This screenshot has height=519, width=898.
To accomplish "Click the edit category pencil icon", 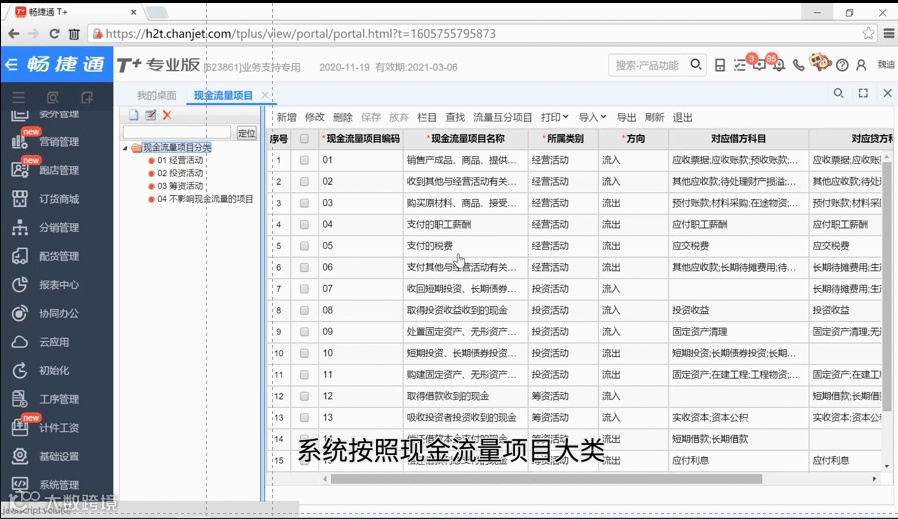I will point(150,115).
